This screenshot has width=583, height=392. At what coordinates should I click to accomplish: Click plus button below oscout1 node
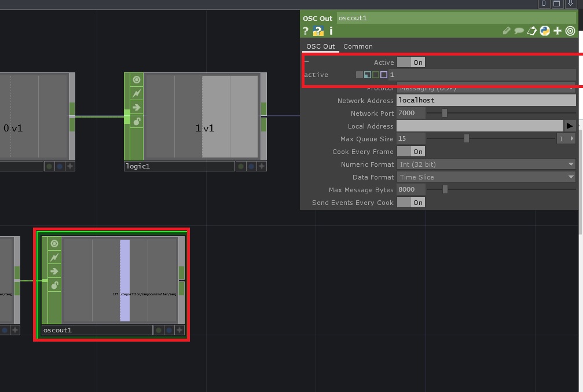(x=179, y=330)
